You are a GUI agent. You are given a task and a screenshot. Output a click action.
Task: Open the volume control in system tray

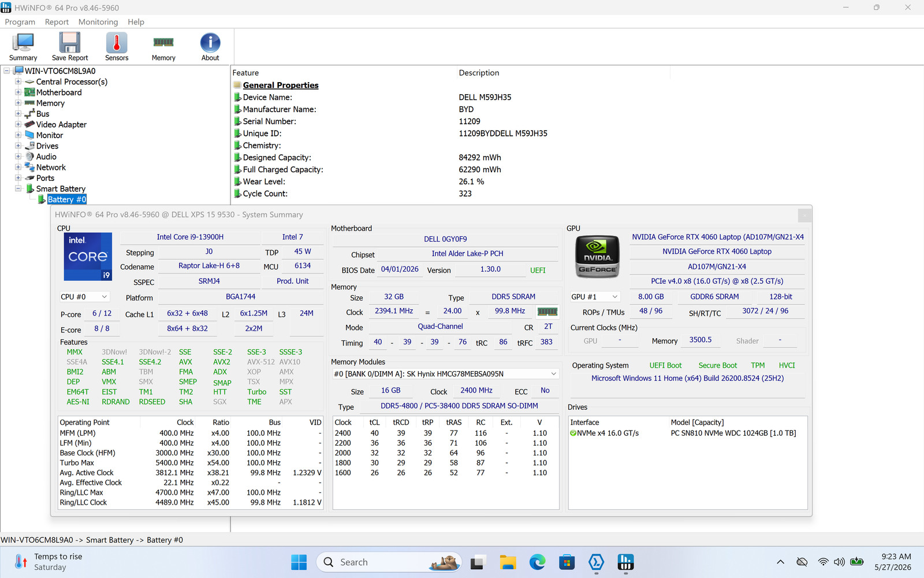[839, 562]
